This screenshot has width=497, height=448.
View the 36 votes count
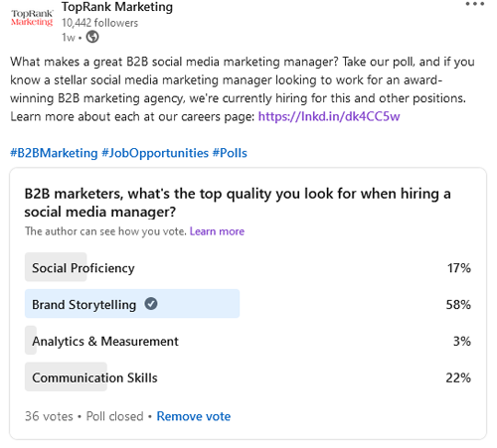(49, 416)
